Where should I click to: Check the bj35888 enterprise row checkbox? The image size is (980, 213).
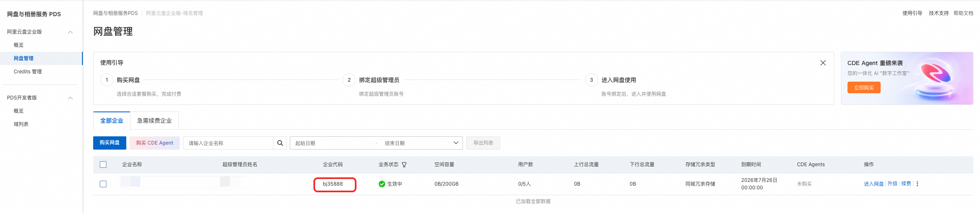(x=103, y=184)
